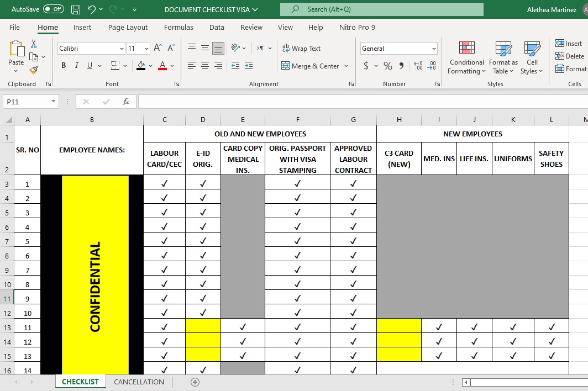Open the document title dropdown chevron
This screenshot has height=391, width=588.
click(x=255, y=9)
